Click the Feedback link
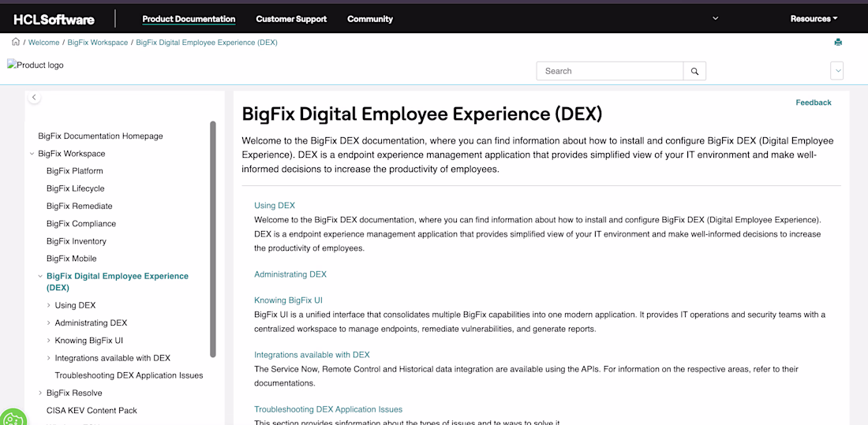The width and height of the screenshot is (868, 425). tap(814, 103)
